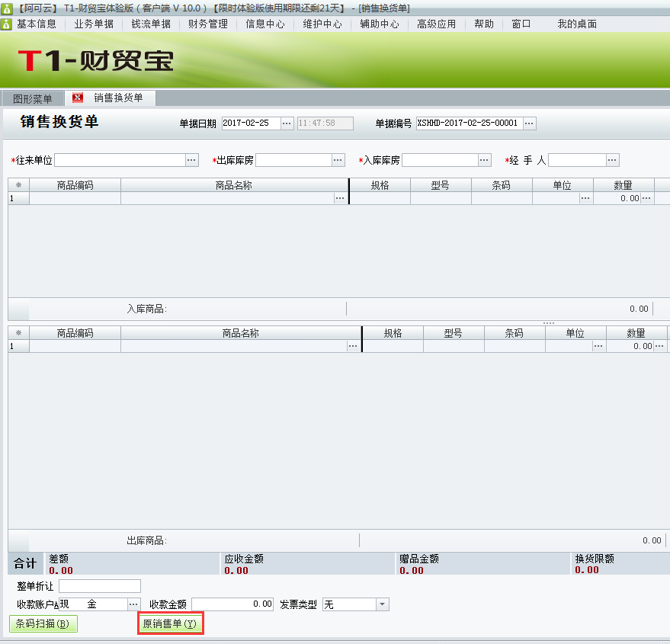Open the 经手人 lookup ellipsis icon
670x644 pixels.
pos(612,160)
